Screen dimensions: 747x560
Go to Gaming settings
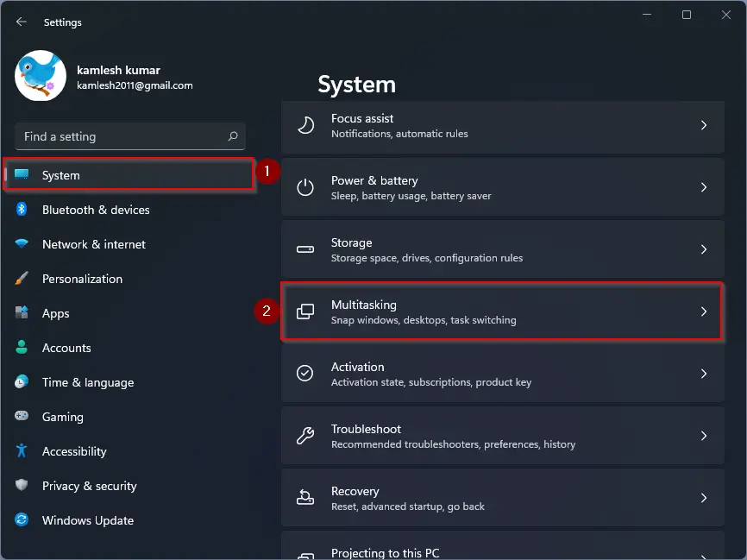pyautogui.click(x=129, y=417)
